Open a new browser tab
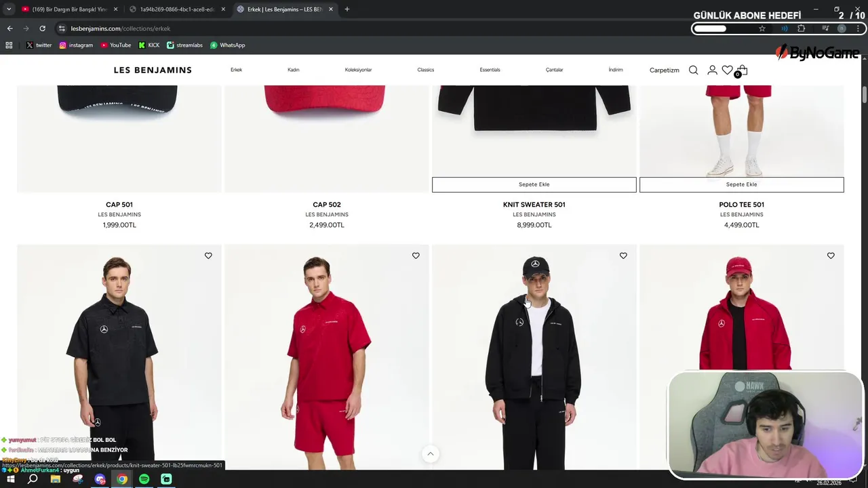Screen dimensions: 868x488 pos(347,9)
